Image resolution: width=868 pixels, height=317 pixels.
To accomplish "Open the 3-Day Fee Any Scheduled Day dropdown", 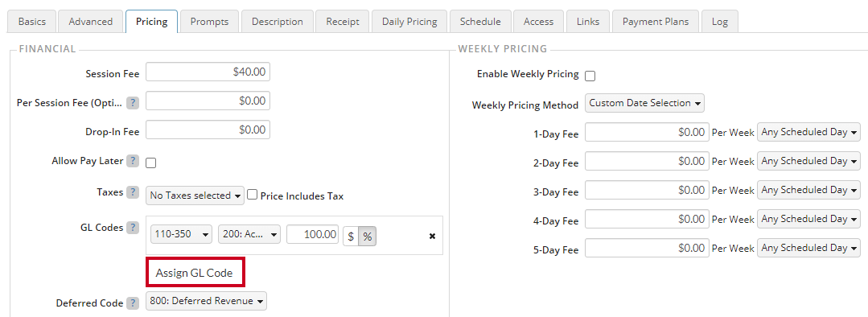I will pyautogui.click(x=808, y=190).
